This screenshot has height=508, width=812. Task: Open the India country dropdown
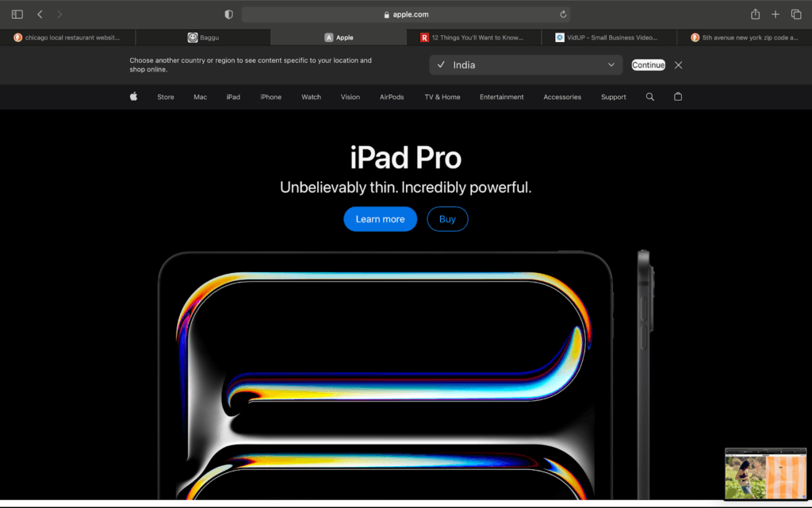(526, 65)
